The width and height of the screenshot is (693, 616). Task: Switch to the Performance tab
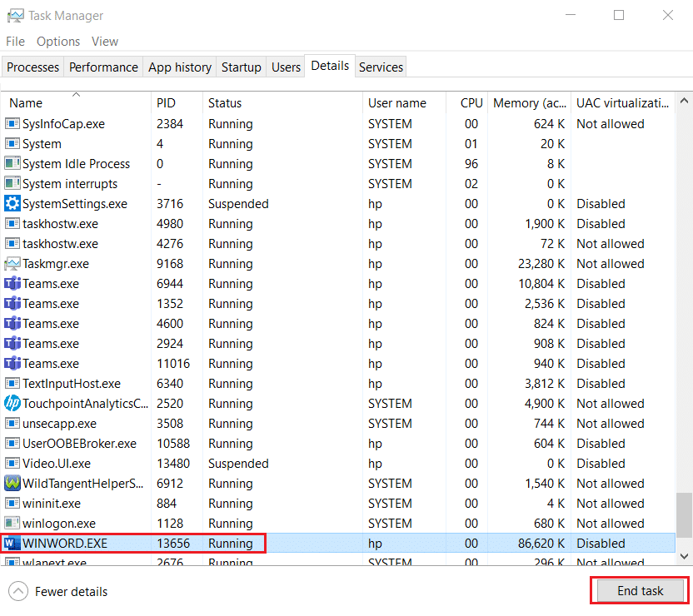103,67
